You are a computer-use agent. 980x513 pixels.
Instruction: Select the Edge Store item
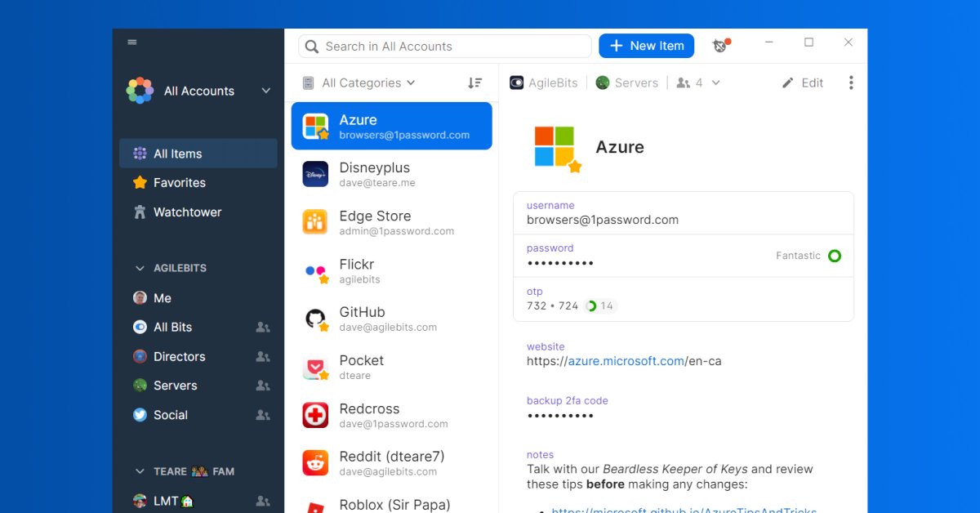pos(392,222)
